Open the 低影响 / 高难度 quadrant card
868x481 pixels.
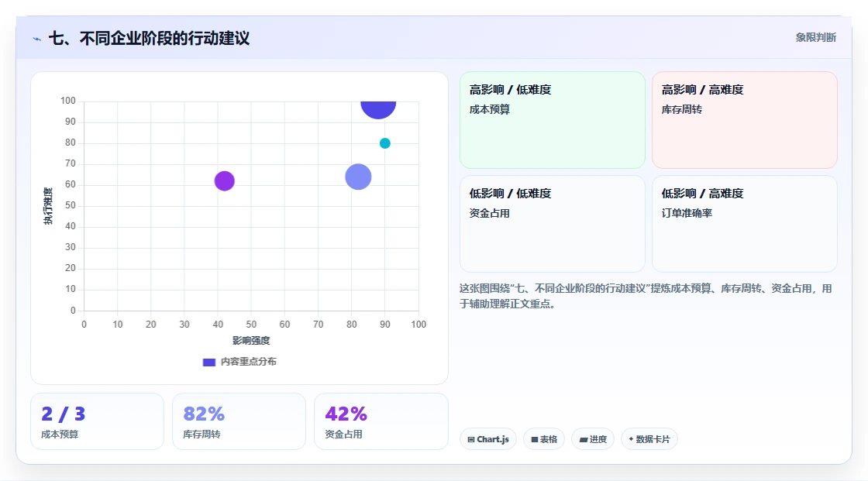745,224
